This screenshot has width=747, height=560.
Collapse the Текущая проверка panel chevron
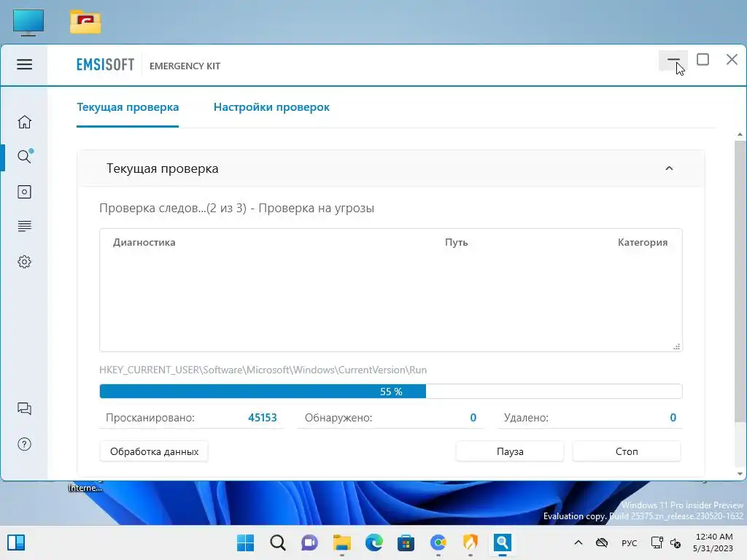tap(669, 168)
